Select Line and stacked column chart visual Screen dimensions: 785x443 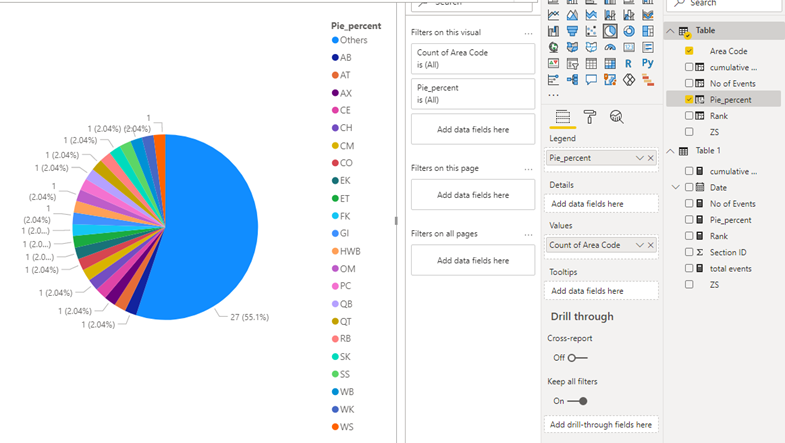610,15
